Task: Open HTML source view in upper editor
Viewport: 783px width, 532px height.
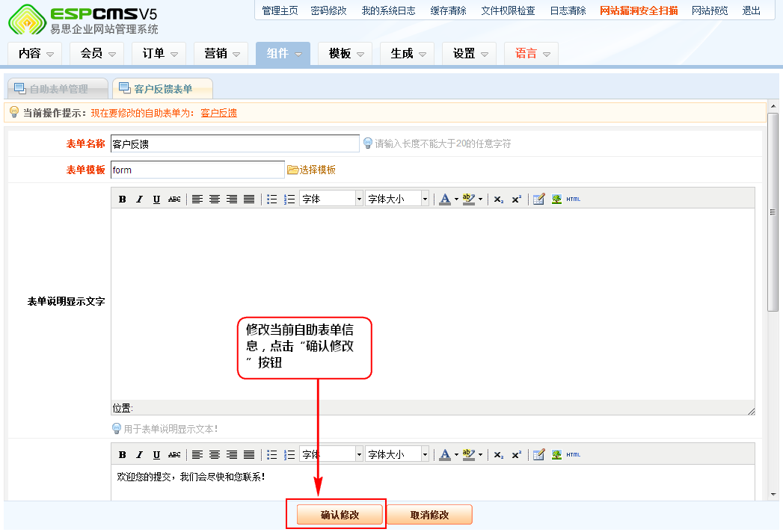Action: pyautogui.click(x=573, y=199)
